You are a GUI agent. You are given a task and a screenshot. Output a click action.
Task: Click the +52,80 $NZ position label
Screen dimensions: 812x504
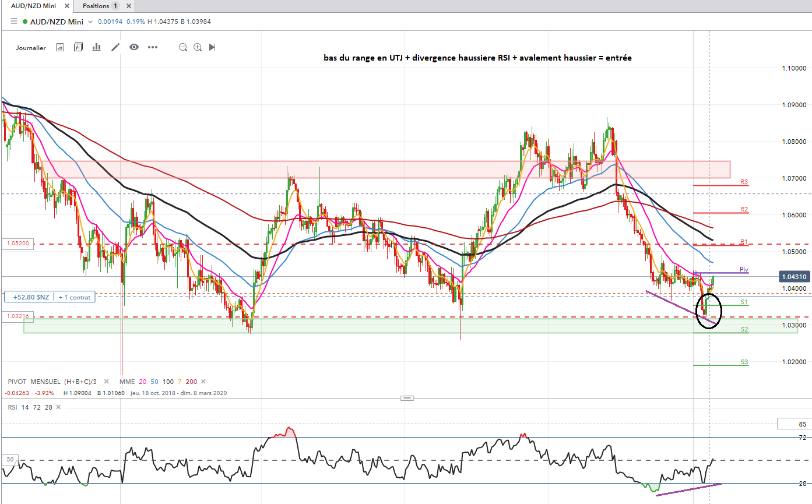[30, 297]
